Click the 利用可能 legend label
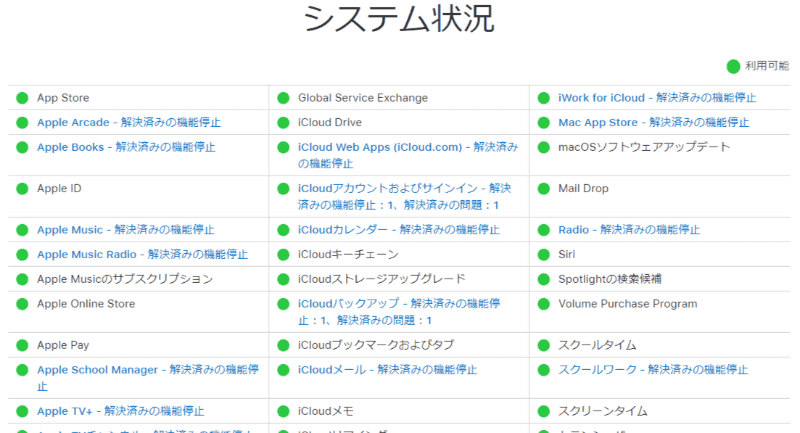The width and height of the screenshot is (800, 433). point(767,66)
